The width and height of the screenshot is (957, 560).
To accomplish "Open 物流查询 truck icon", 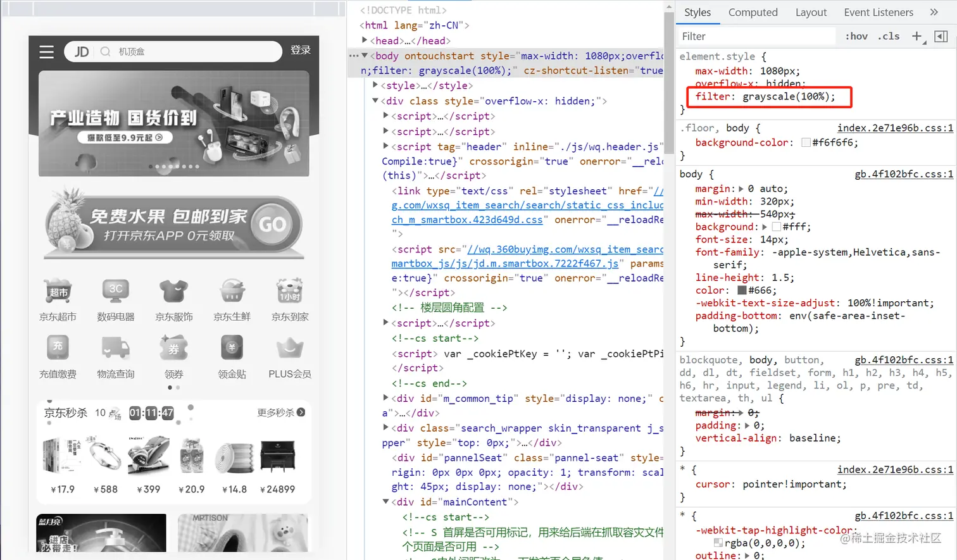I will point(116,348).
